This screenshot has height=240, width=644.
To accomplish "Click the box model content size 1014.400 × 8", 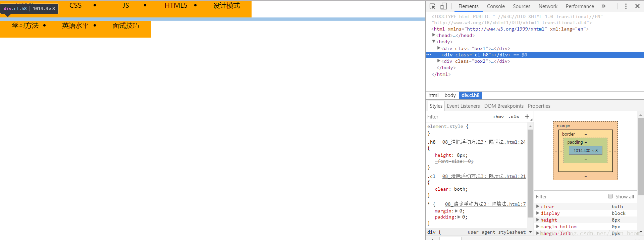I will 585,151.
